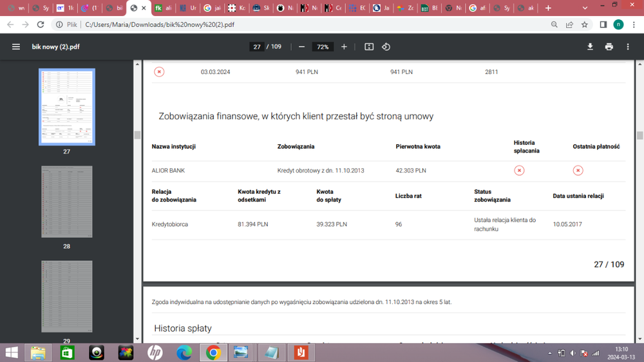644x362 pixels.
Task: Click the 72% zoom level field
Action: 323,47
